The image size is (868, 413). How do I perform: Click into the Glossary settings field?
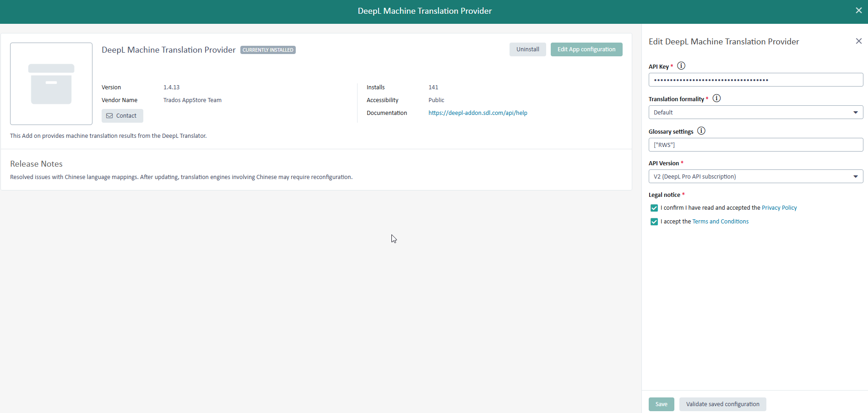[x=756, y=145]
